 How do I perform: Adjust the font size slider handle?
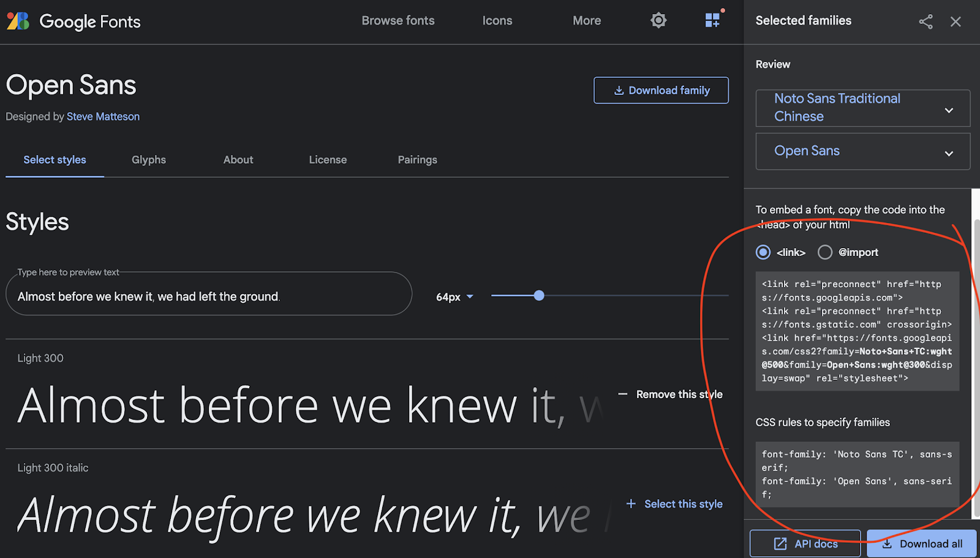point(539,296)
